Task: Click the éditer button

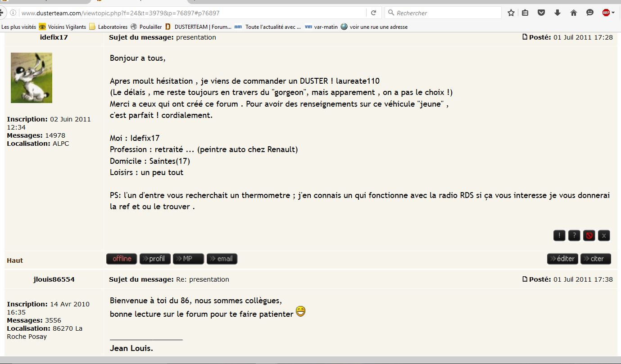Action: pyautogui.click(x=562, y=259)
